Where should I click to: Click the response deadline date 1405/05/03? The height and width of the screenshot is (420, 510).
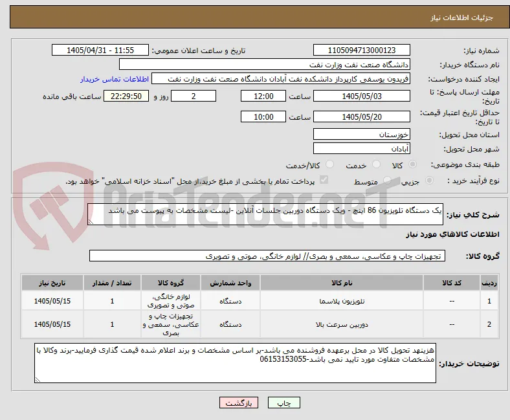362,96
